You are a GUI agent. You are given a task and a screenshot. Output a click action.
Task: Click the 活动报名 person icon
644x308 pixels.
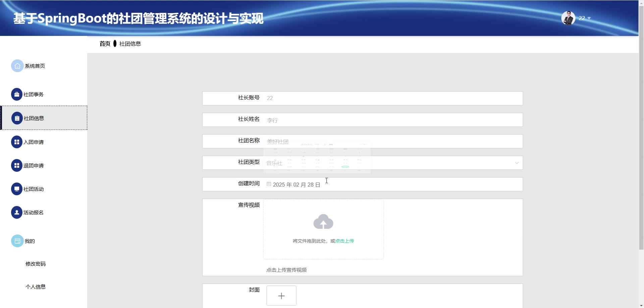17,212
